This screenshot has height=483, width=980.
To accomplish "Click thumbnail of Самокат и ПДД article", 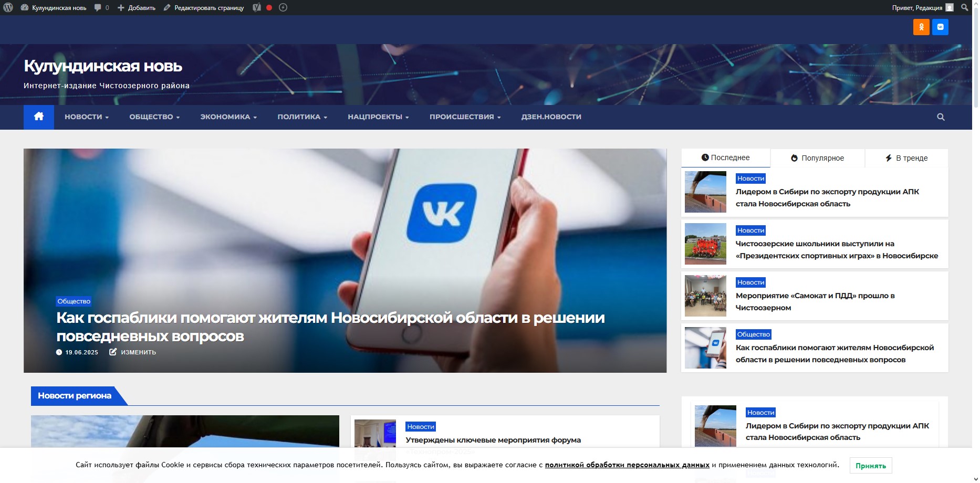I will coord(705,296).
